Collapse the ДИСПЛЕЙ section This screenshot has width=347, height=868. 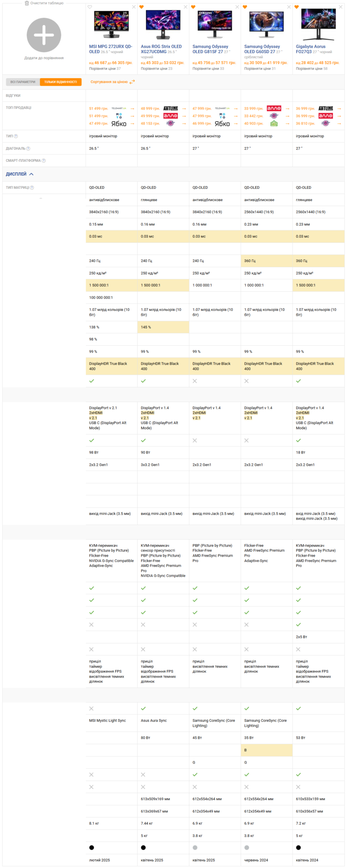click(x=20, y=174)
